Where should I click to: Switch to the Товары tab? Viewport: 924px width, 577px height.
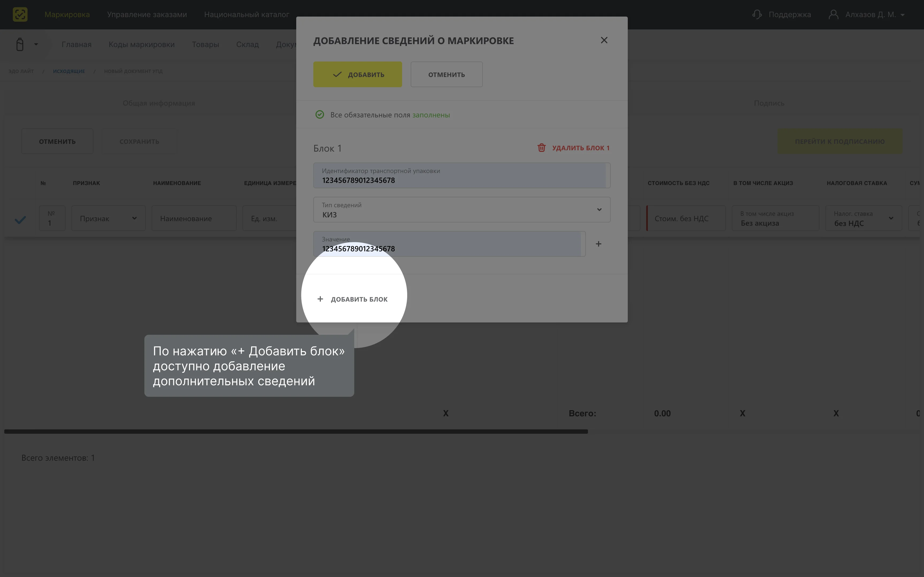(205, 44)
